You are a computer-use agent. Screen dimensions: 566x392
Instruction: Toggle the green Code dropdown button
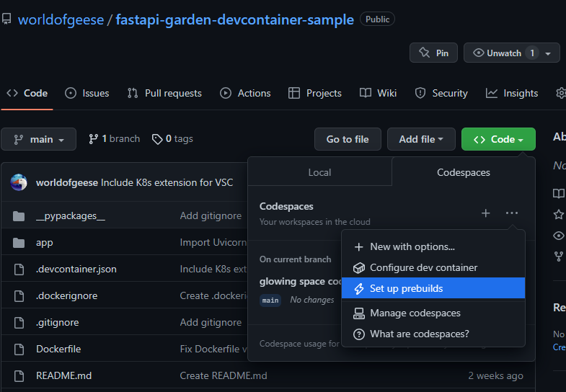coord(498,139)
